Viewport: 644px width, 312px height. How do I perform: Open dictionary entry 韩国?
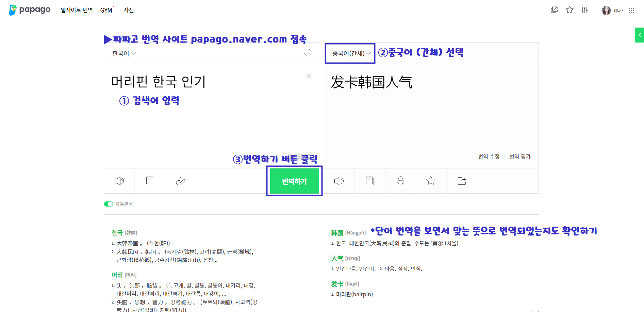(337, 233)
